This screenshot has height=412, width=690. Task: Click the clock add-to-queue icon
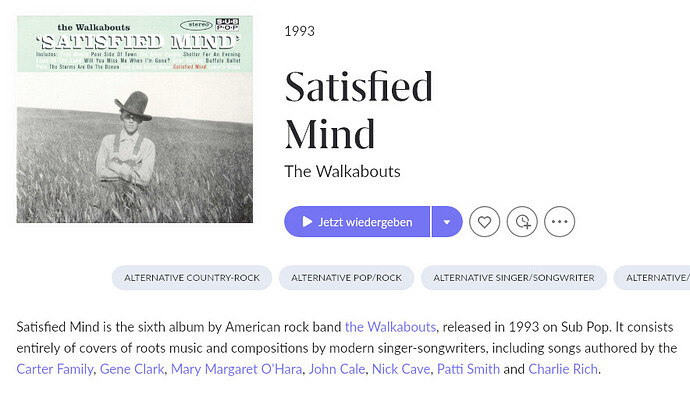pyautogui.click(x=521, y=222)
